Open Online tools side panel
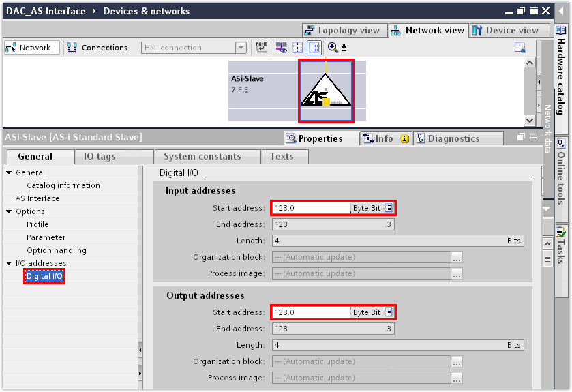This screenshot has height=392, width=572. 560,172
